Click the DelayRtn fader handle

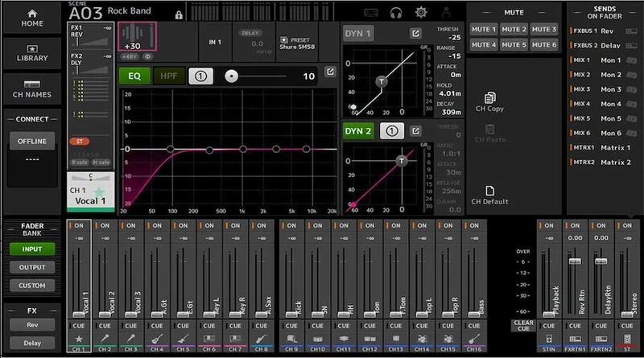click(x=601, y=261)
